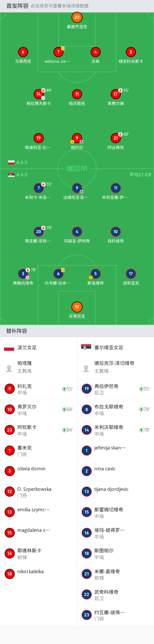Select substitute nina cavic number 2

coord(115,471)
